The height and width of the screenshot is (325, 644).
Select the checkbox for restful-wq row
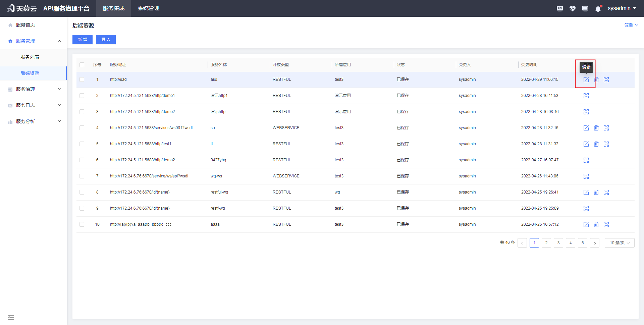pos(82,192)
